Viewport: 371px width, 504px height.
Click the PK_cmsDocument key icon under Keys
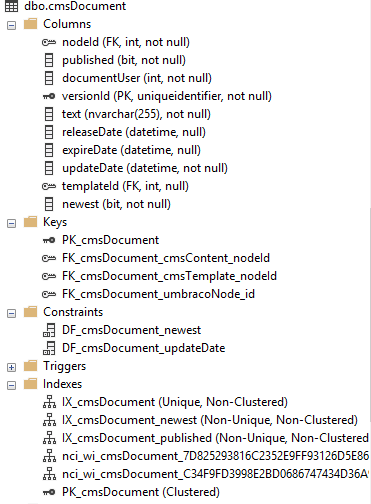[49, 240]
